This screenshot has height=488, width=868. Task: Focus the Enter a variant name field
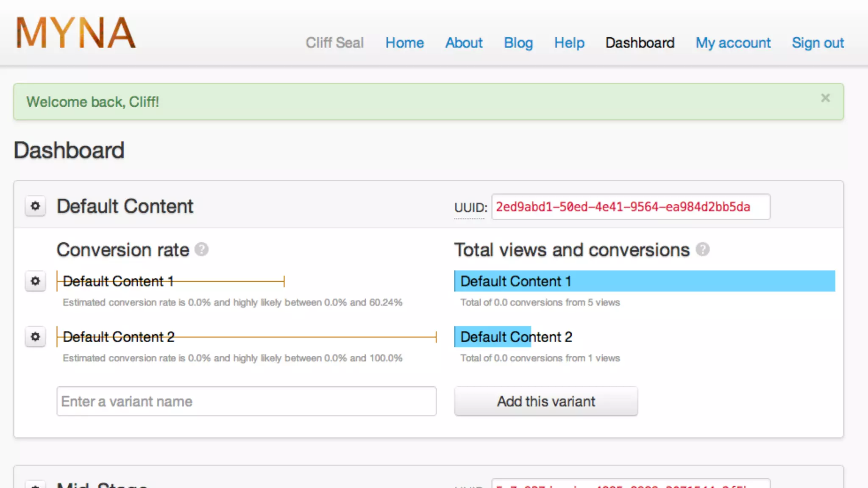click(246, 401)
